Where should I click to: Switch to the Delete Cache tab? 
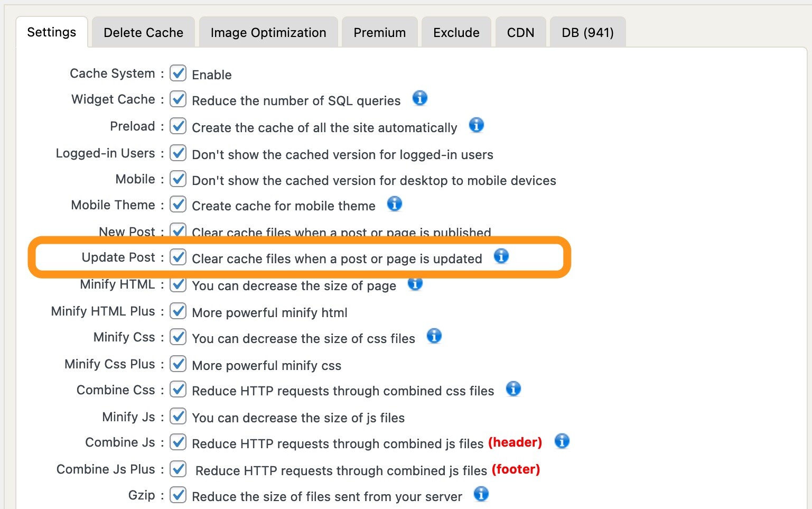click(x=143, y=33)
